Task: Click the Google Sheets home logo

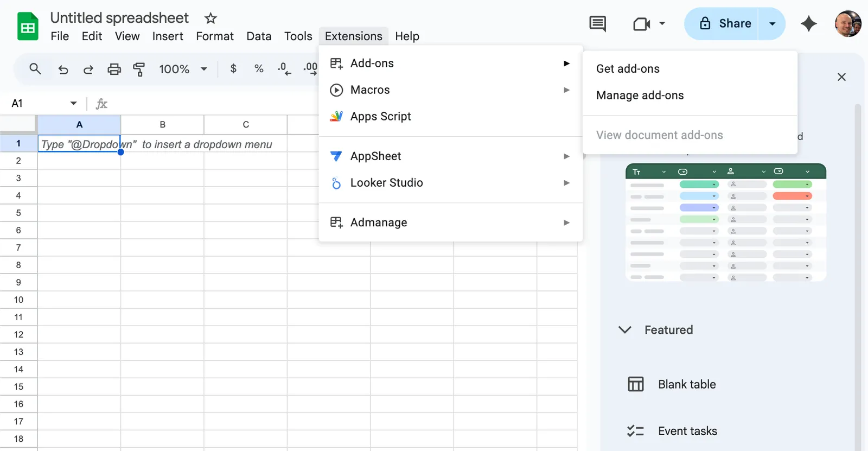Action: tap(28, 26)
